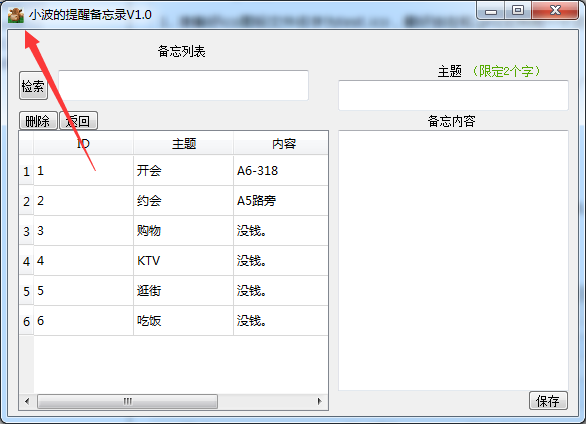Click the table's top-left corner select-all cell

26,143
